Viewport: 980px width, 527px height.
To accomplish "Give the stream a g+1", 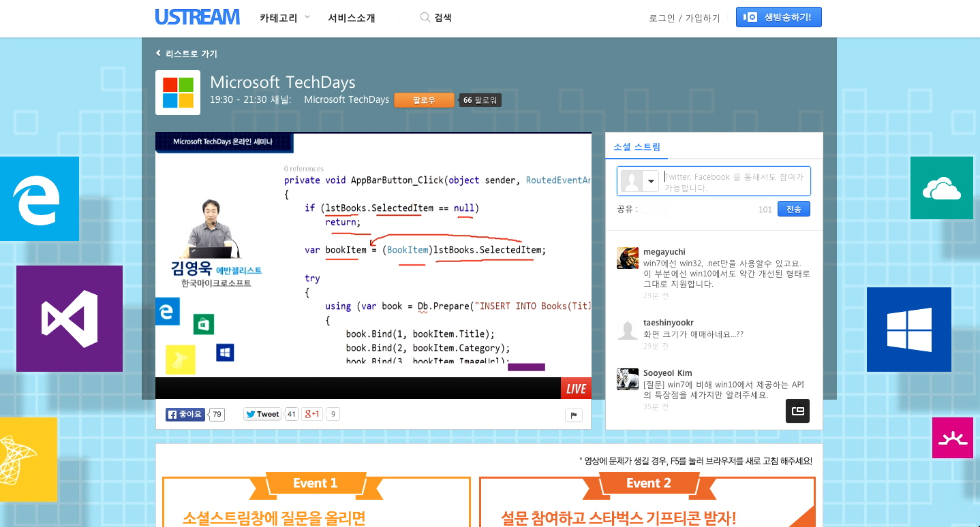I will (313, 413).
